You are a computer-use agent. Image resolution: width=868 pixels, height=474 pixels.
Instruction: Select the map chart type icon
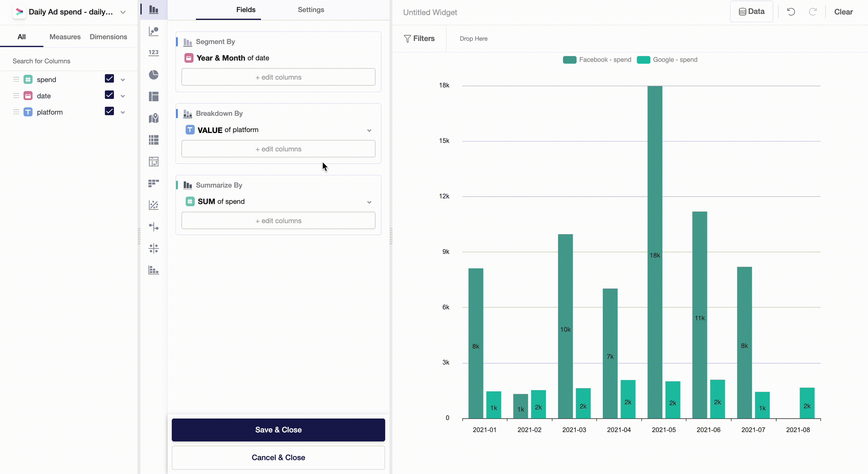[154, 118]
